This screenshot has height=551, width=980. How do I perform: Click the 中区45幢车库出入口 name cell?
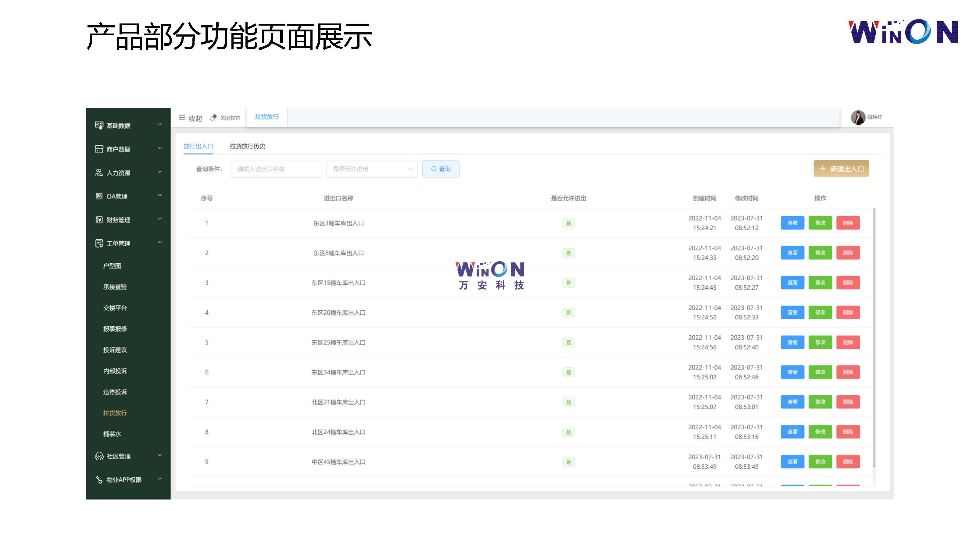tap(338, 462)
